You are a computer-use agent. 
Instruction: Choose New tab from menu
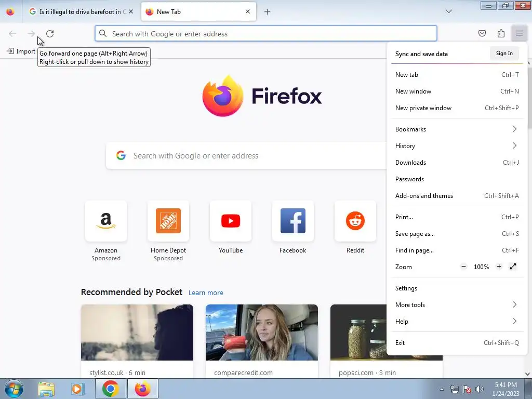[457, 75]
